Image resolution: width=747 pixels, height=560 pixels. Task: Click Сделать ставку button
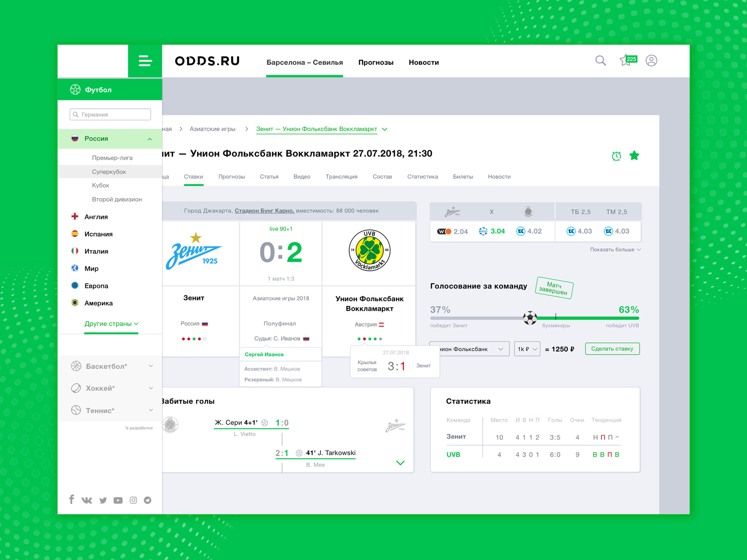[x=612, y=349]
